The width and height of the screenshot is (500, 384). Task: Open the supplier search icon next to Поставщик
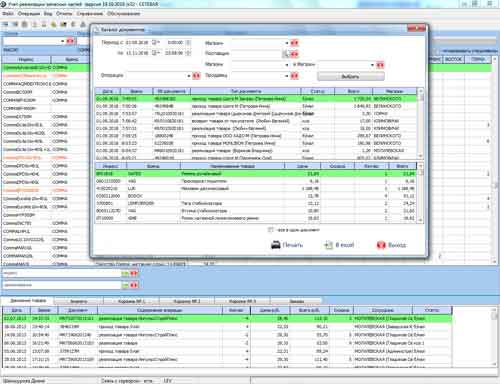pyautogui.click(x=286, y=54)
